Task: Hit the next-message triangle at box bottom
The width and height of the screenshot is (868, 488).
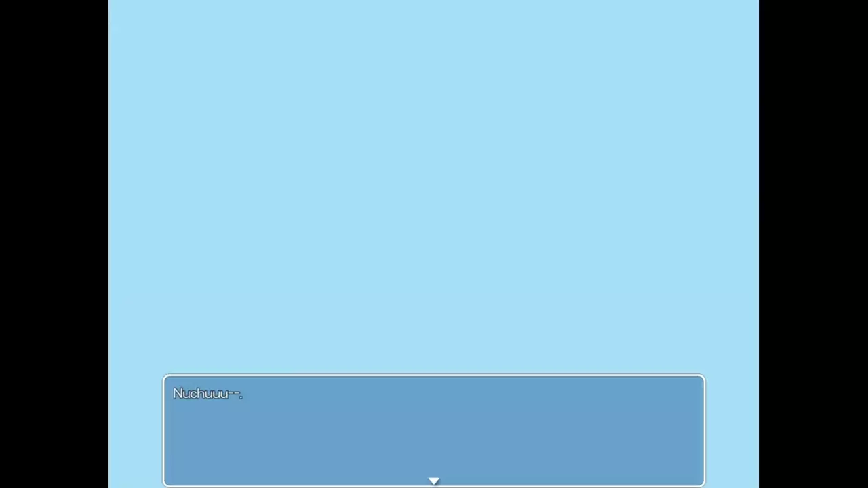Action: [434, 481]
